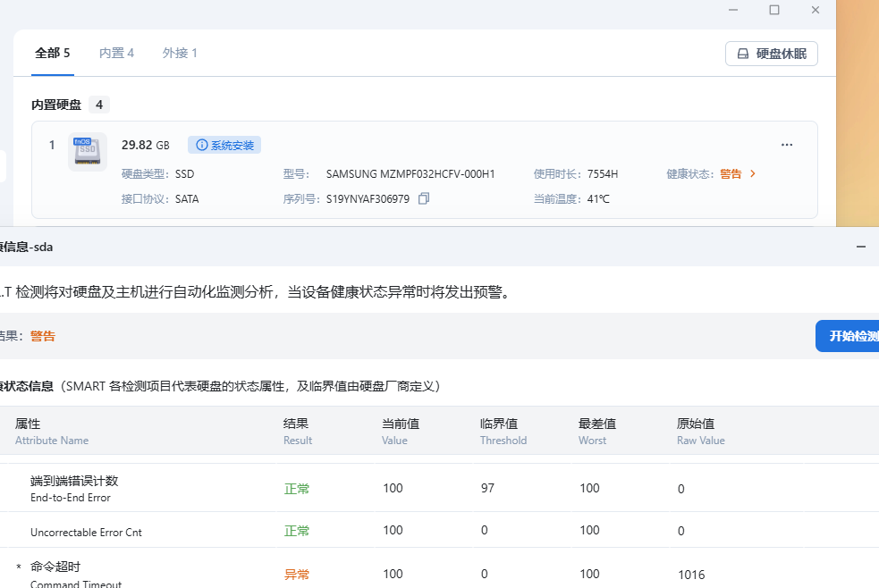
Task: Click the model SAMSUNG MZMPF032HCFV-000H1
Action: click(410, 174)
